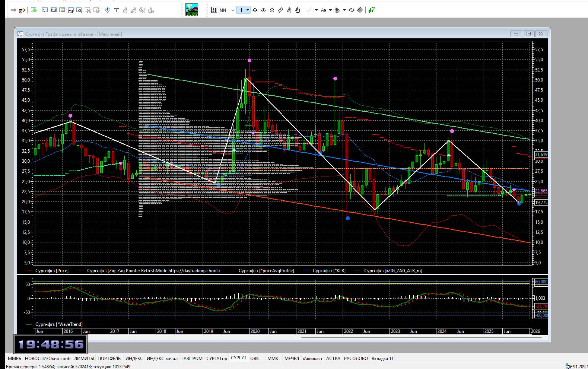Image resolution: width=588 pixels, height=369 pixels.
Task: Open the ГАЗПРОМ tab
Action: pyautogui.click(x=192, y=359)
